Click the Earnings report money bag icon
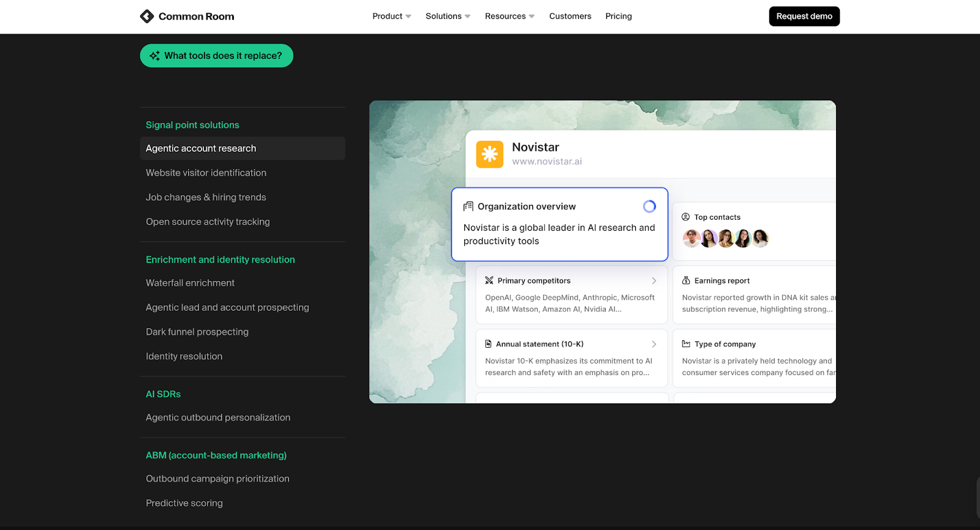Screen dimensions: 980x530 point(686,280)
